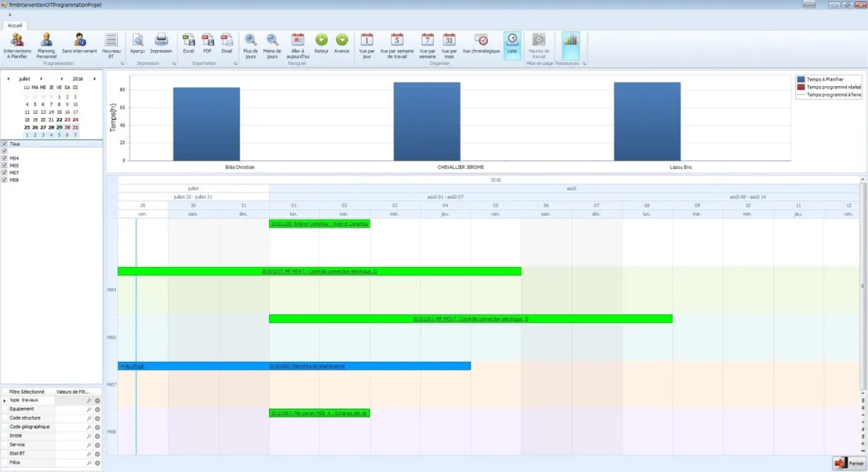Clear the Code structure filter
868x472 pixels.
(x=97, y=418)
